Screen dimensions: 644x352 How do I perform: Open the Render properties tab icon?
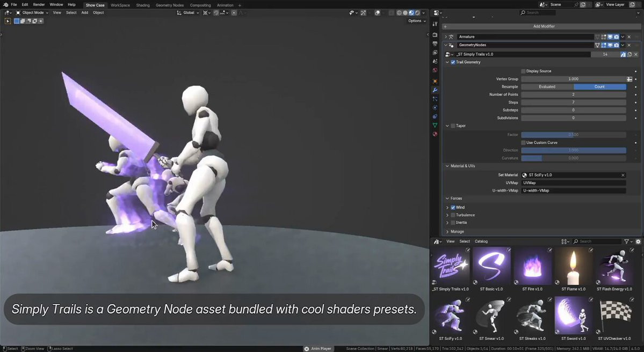(435, 35)
